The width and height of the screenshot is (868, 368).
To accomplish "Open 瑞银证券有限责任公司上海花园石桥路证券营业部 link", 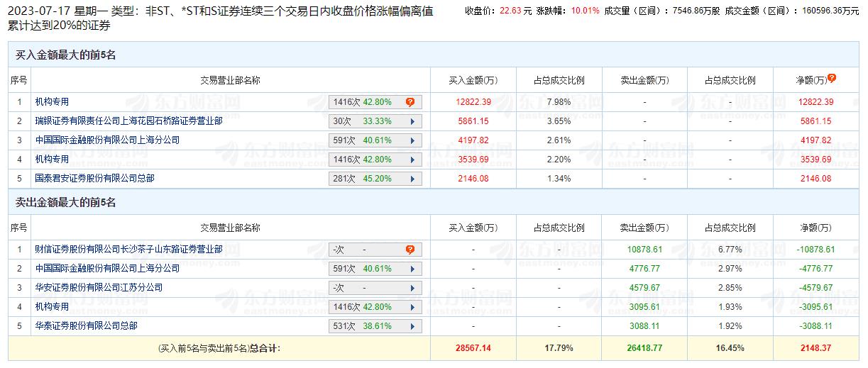I will (x=128, y=121).
